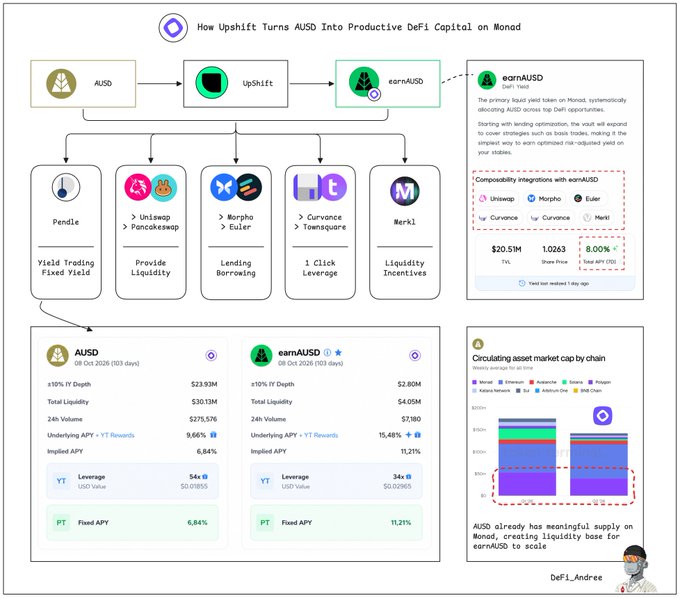Click the "$23.93M" IY Depth value
Screen dimensions: 680x598
[204, 384]
